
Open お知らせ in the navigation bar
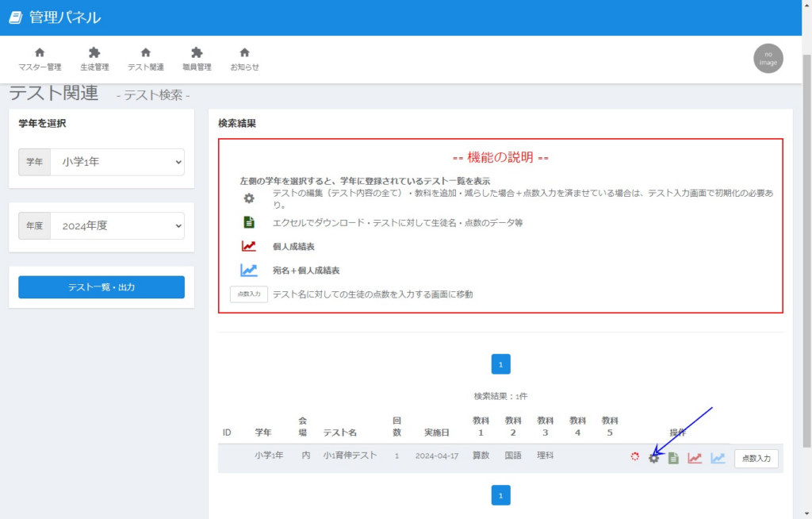244,60
